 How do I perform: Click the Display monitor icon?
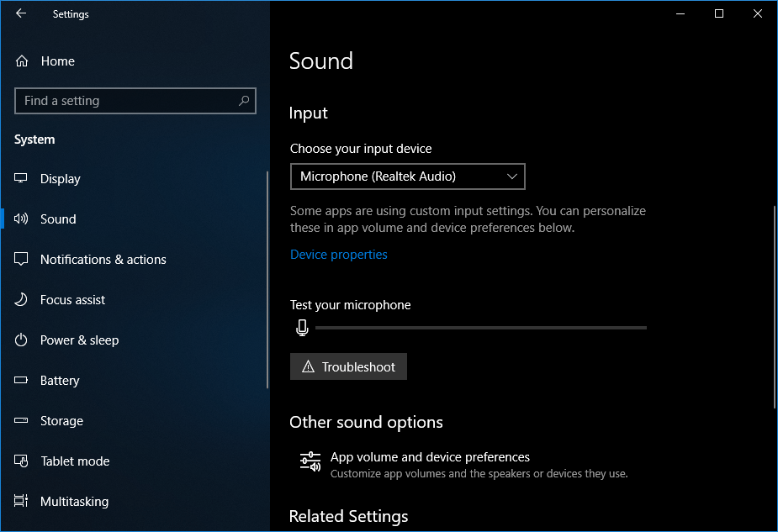point(22,179)
